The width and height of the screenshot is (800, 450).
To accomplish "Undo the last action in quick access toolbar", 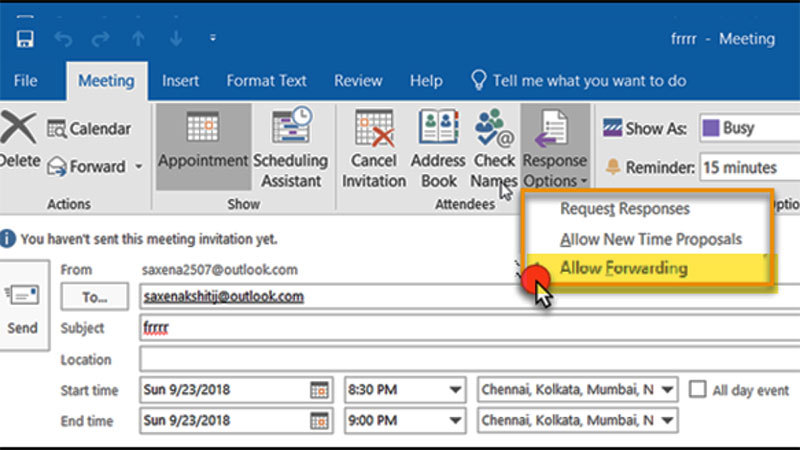I will [63, 39].
